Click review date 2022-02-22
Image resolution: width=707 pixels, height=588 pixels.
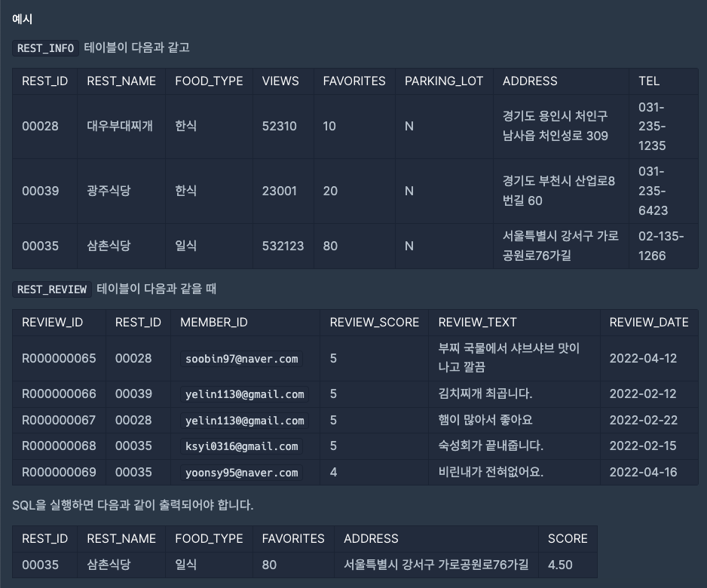644,420
